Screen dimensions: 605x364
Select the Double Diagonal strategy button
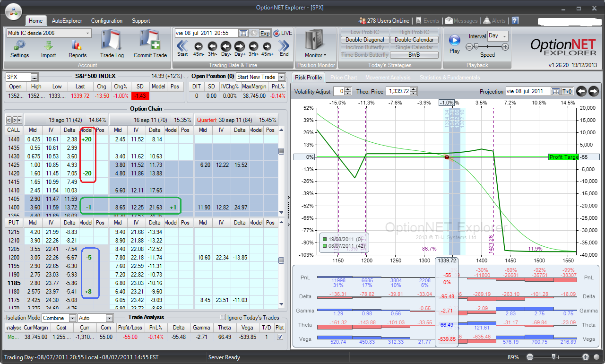pyautogui.click(x=365, y=40)
